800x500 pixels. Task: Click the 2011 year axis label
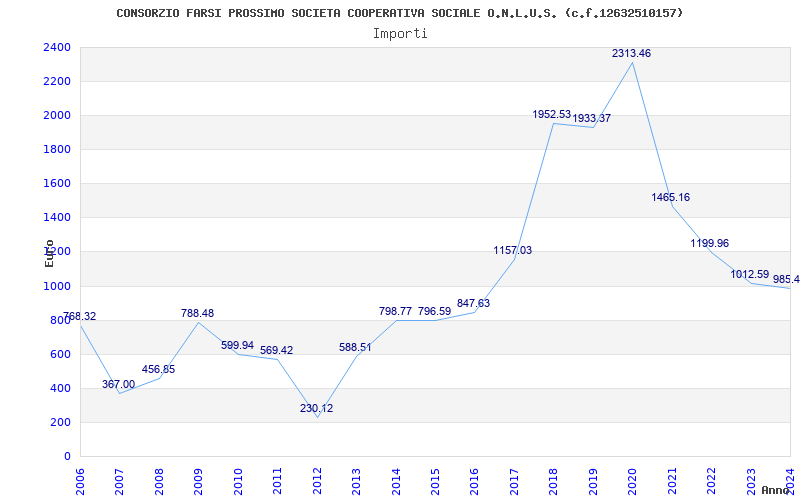[278, 481]
